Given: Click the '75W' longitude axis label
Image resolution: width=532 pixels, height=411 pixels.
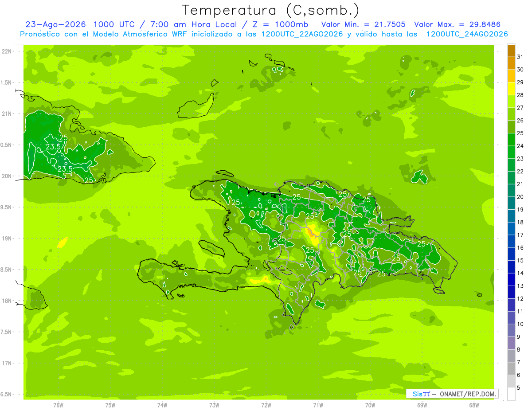Looking at the screenshot, I should pos(110,405).
